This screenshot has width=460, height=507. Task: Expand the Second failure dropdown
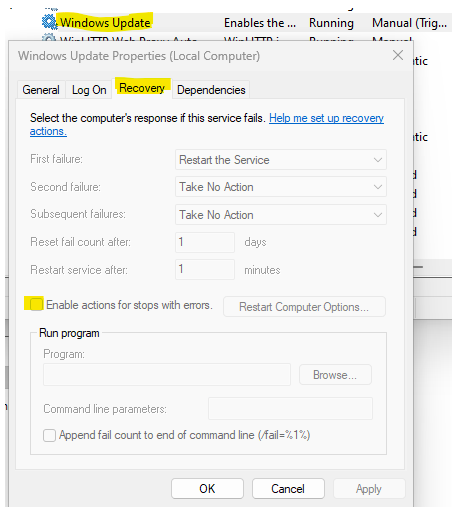coord(281,187)
